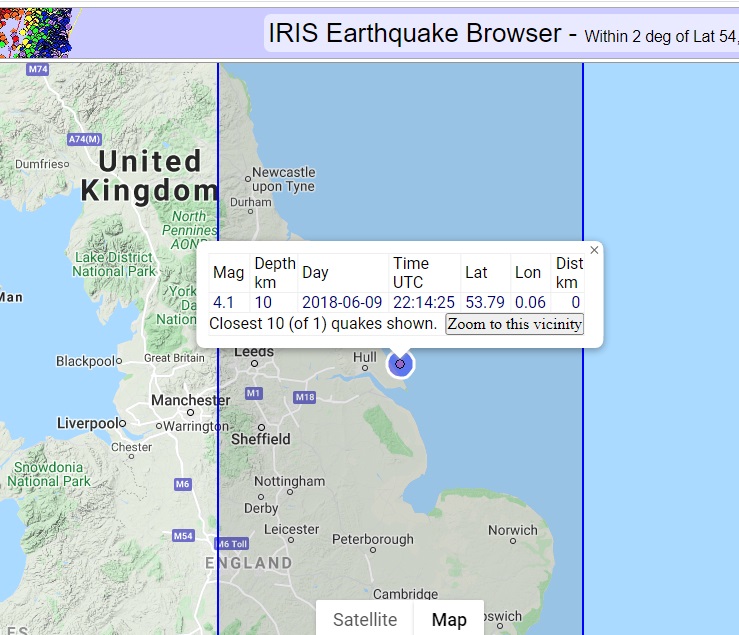Switch to Satellite map view
The width and height of the screenshot is (739, 635).
coord(365,619)
